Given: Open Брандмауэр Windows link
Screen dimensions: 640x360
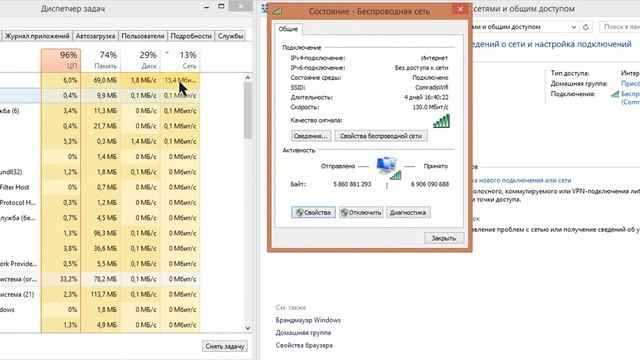Looking at the screenshot, I should (x=308, y=320).
